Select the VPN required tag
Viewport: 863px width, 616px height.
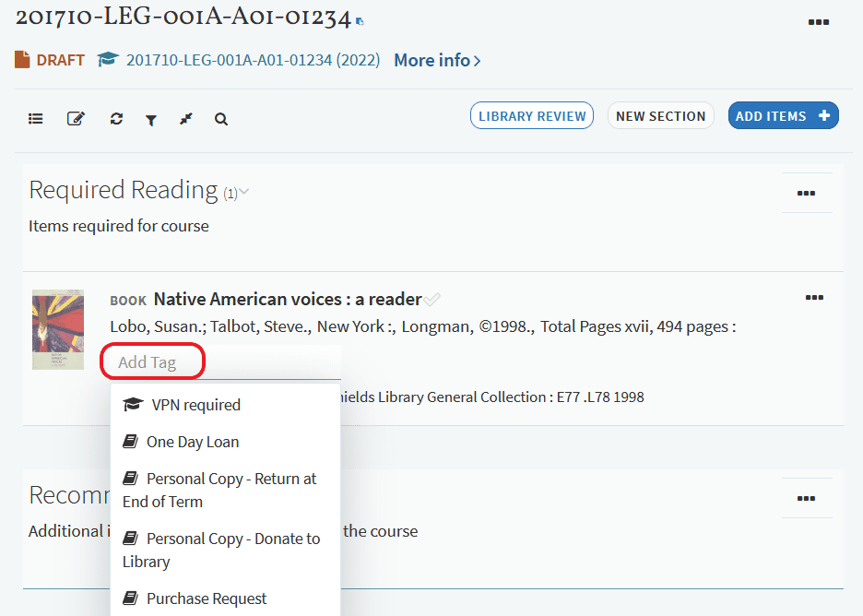195,405
